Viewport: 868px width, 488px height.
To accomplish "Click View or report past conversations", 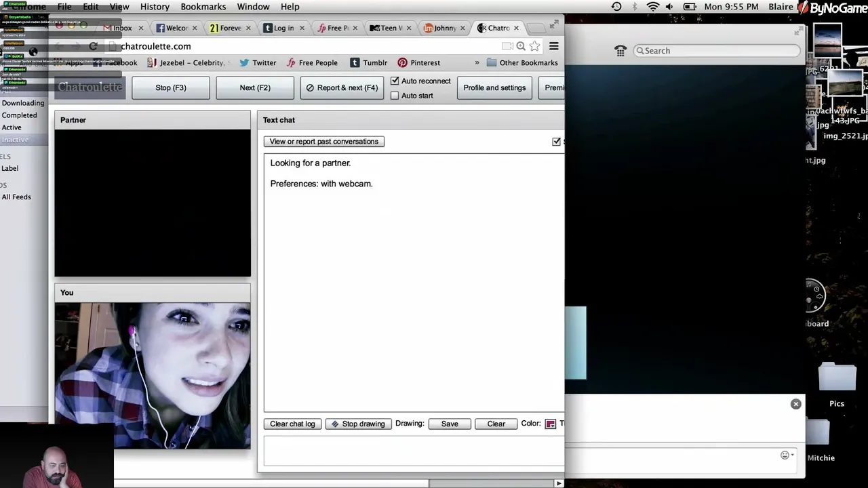I will coord(324,142).
